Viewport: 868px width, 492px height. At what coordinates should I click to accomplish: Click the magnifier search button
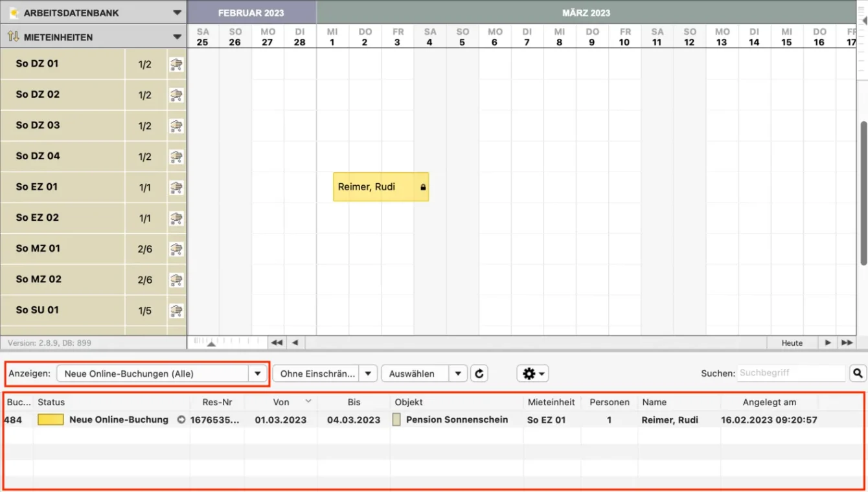point(858,373)
